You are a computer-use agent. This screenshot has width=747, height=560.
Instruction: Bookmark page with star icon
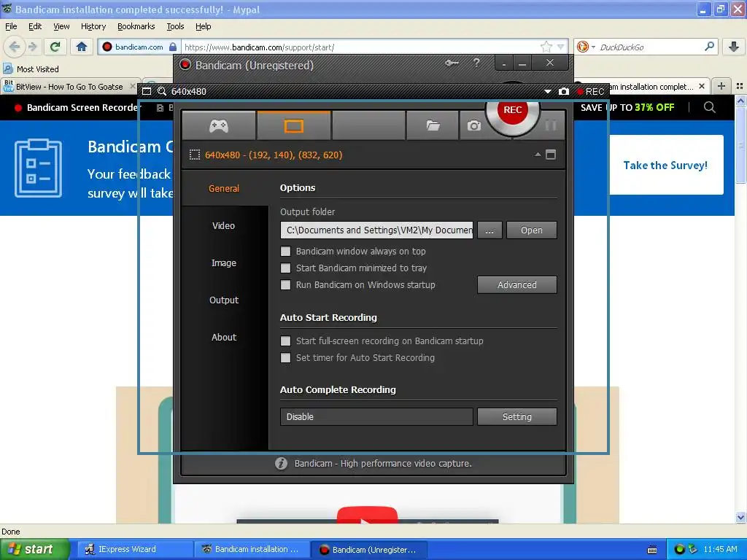pyautogui.click(x=546, y=47)
